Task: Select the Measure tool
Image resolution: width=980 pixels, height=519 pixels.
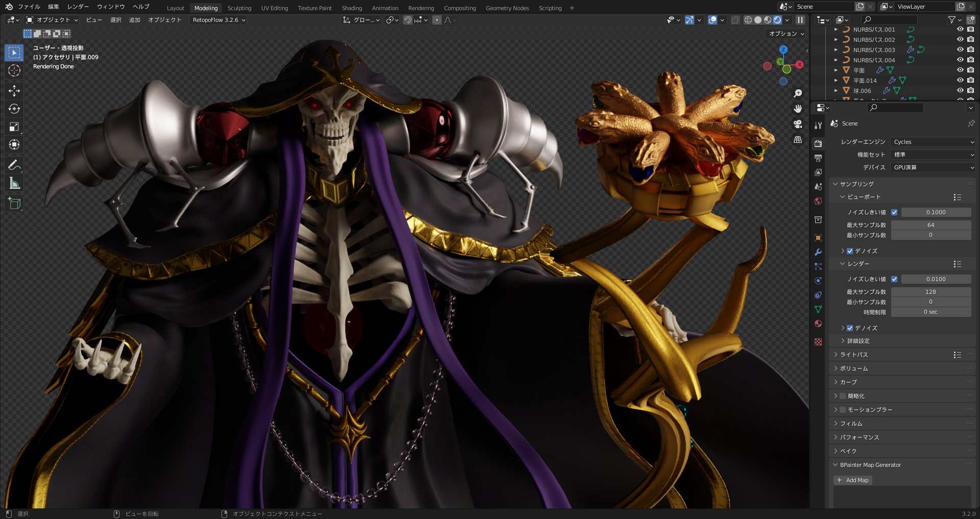Action: (14, 183)
